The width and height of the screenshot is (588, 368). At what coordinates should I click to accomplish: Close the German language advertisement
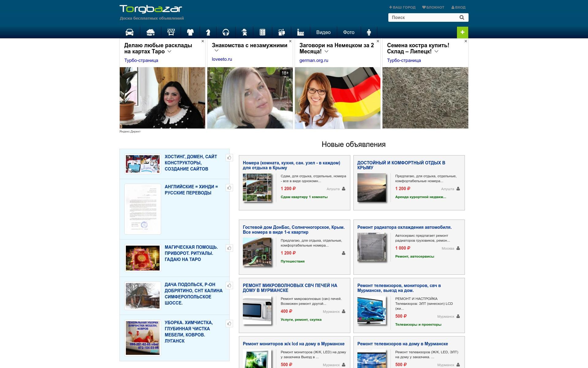[x=378, y=41]
